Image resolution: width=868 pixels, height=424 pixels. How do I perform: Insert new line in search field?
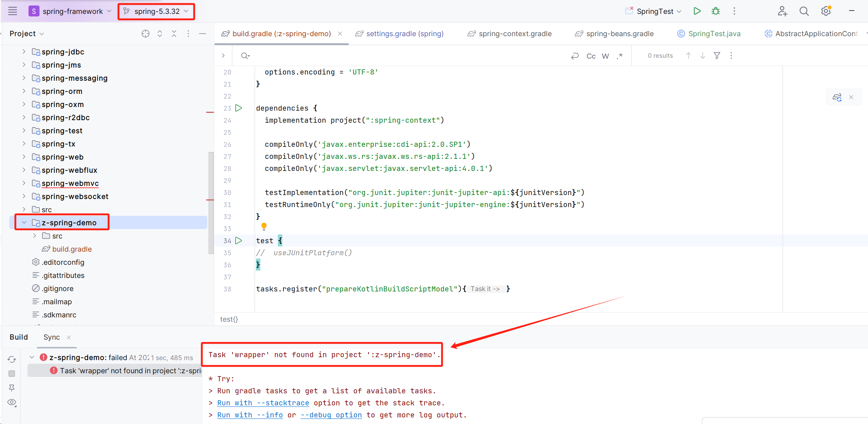click(x=575, y=56)
